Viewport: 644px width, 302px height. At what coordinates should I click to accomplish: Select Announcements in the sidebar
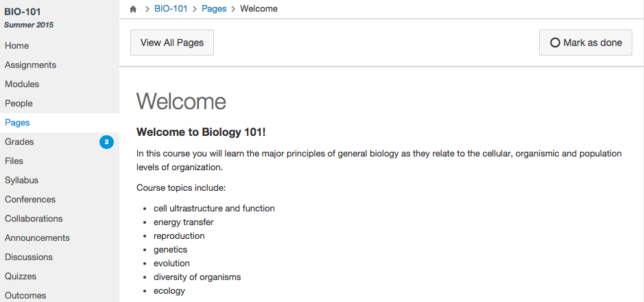[x=37, y=238]
